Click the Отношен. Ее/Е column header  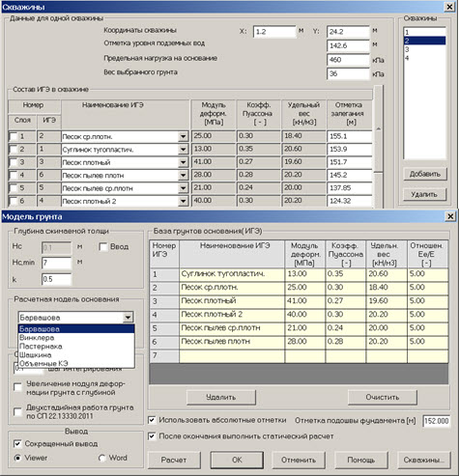[428, 254]
